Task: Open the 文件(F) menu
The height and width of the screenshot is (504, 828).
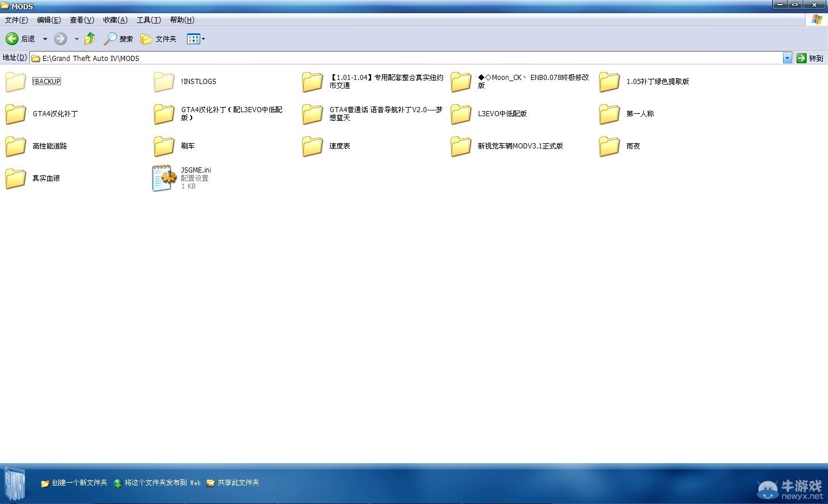Action: [x=16, y=20]
